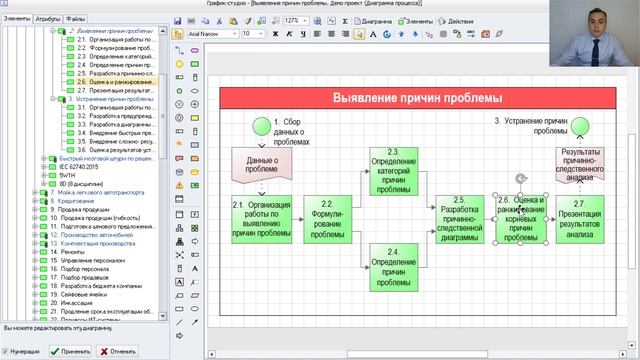Click the tree panel scroll up arrow

tap(163, 31)
